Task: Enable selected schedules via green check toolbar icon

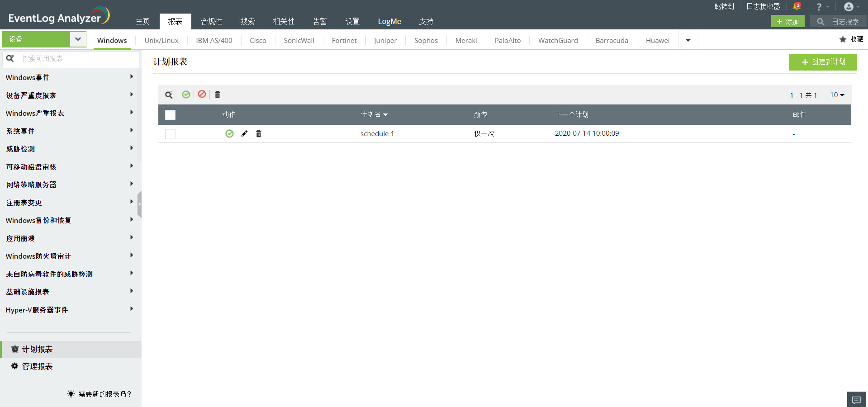Action: [x=186, y=95]
